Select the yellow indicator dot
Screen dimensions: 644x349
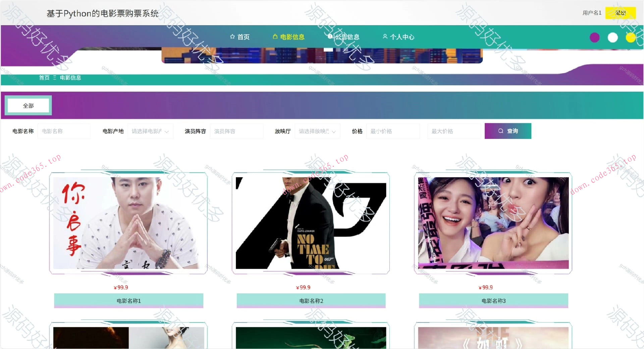pyautogui.click(x=631, y=38)
